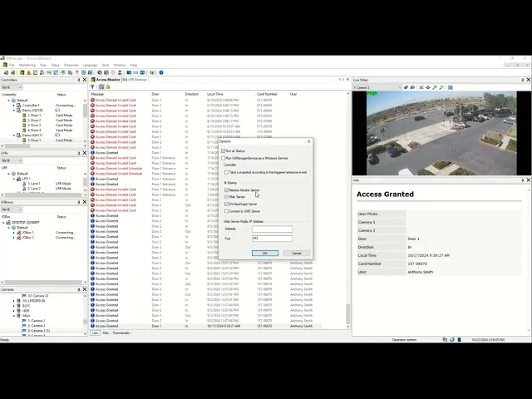This screenshot has width=532, height=399.
Task: Close the IOBoxes panel
Action: (85, 202)
